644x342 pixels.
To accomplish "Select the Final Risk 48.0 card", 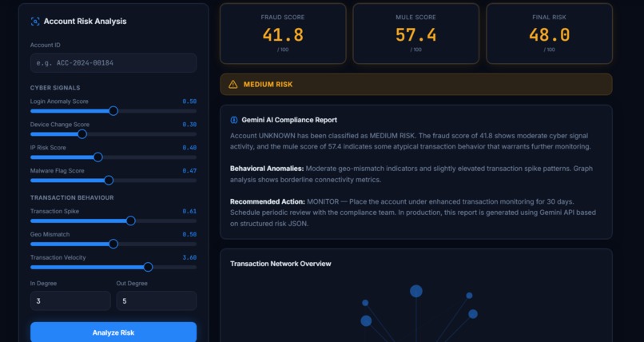I will [550, 34].
